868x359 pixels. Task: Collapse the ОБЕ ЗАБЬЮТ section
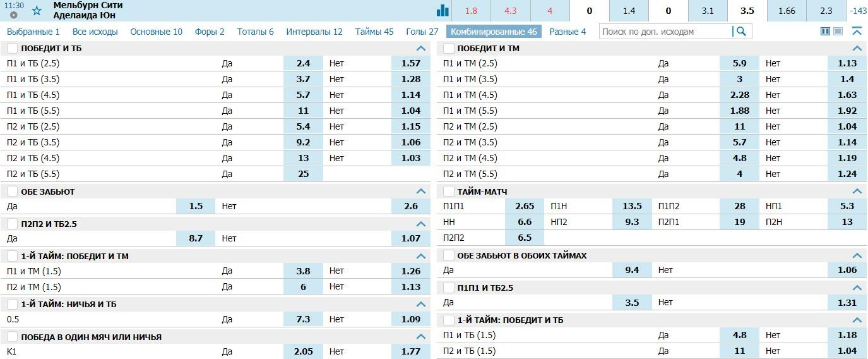pyautogui.click(x=421, y=191)
